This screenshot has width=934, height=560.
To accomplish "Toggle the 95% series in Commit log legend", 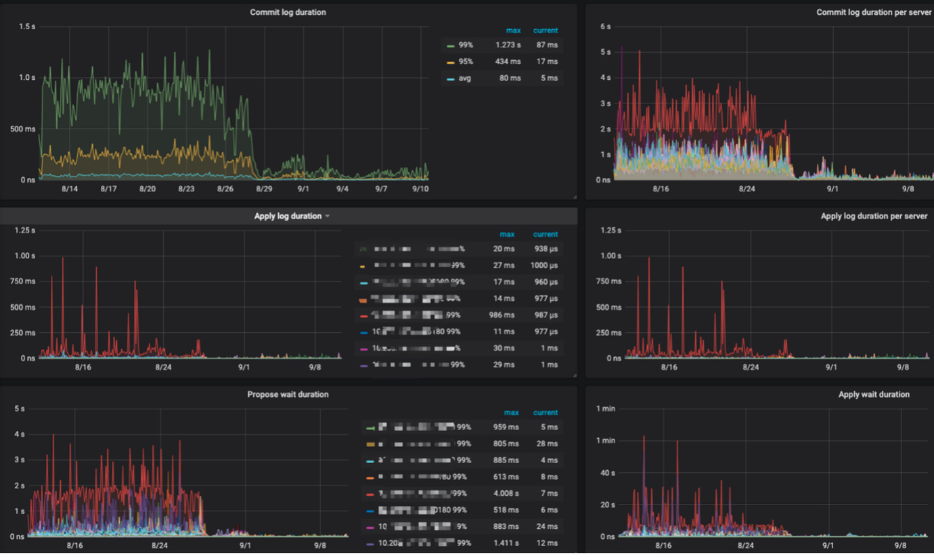I will tap(466, 62).
